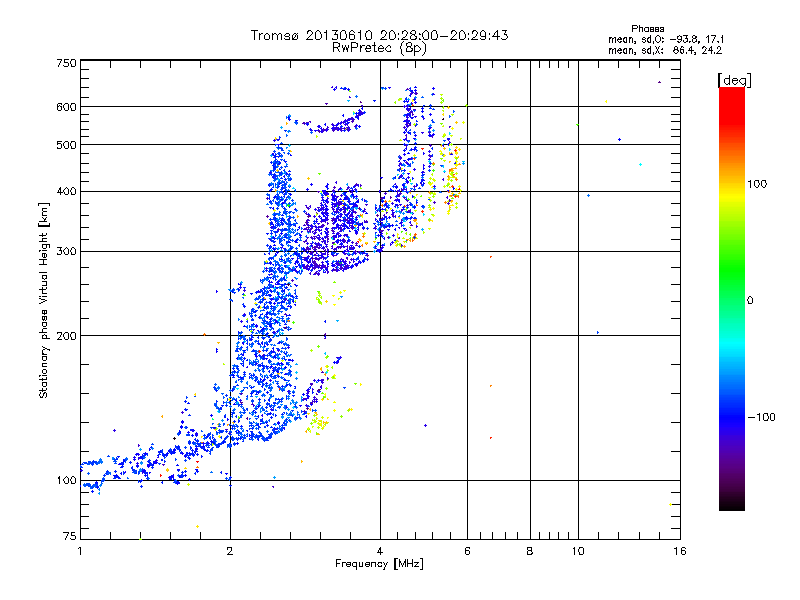Image resolution: width=800 pixels, height=600 pixels.
Task: Click the mean, sd,O: -93.8, 17.1 line
Action: click(666, 39)
